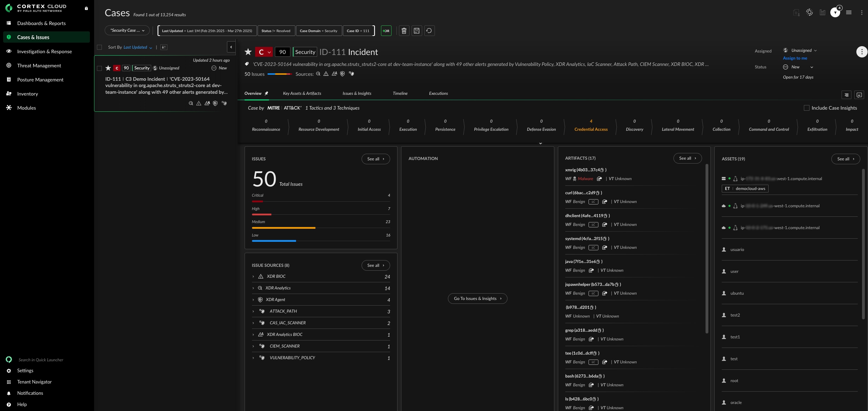Tick the select-all checkbox by Sort By
This screenshot has width=868, height=411.
99,47
